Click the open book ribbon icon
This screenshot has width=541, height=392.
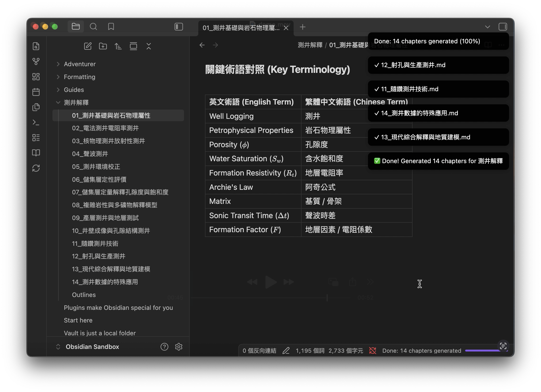(x=36, y=153)
